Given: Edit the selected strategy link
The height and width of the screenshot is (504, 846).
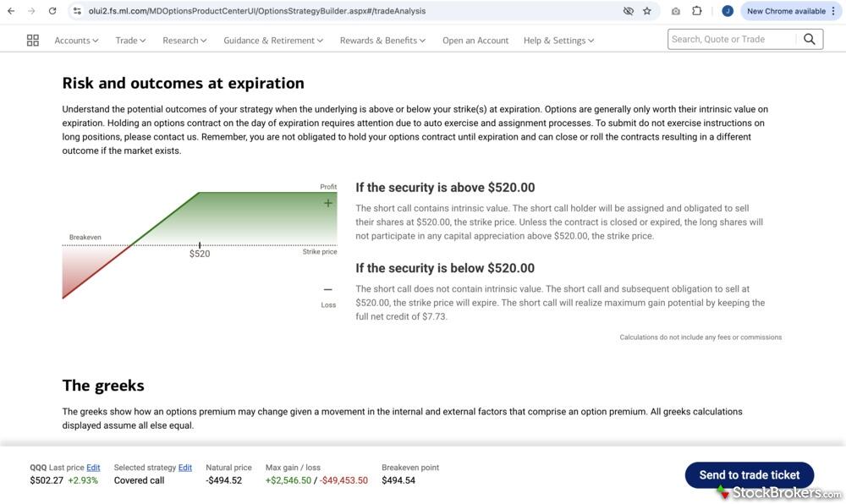Looking at the screenshot, I should pyautogui.click(x=184, y=468).
